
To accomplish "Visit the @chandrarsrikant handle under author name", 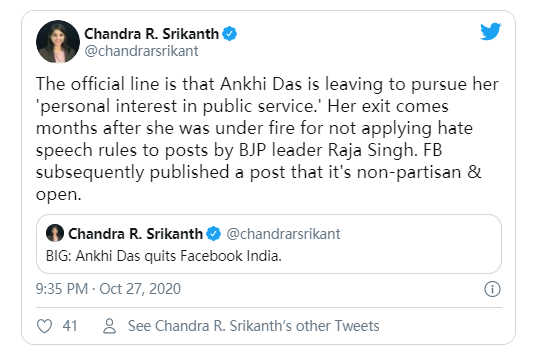I will (141, 51).
